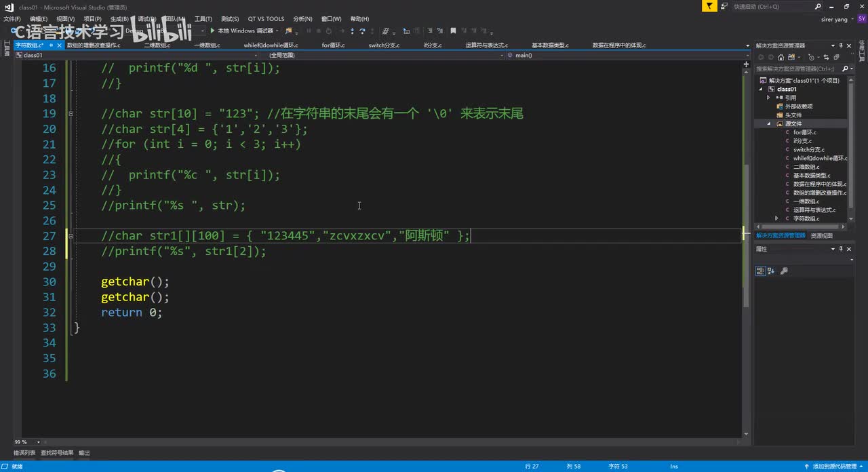Select 头文件 folder in Solution Explorer

click(x=793, y=115)
